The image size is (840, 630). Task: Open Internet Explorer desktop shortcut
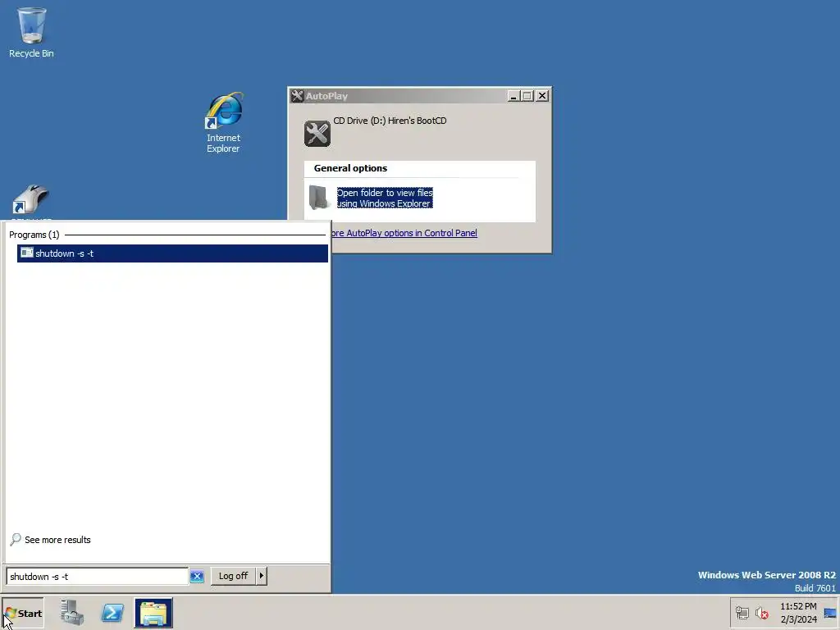coord(223,123)
